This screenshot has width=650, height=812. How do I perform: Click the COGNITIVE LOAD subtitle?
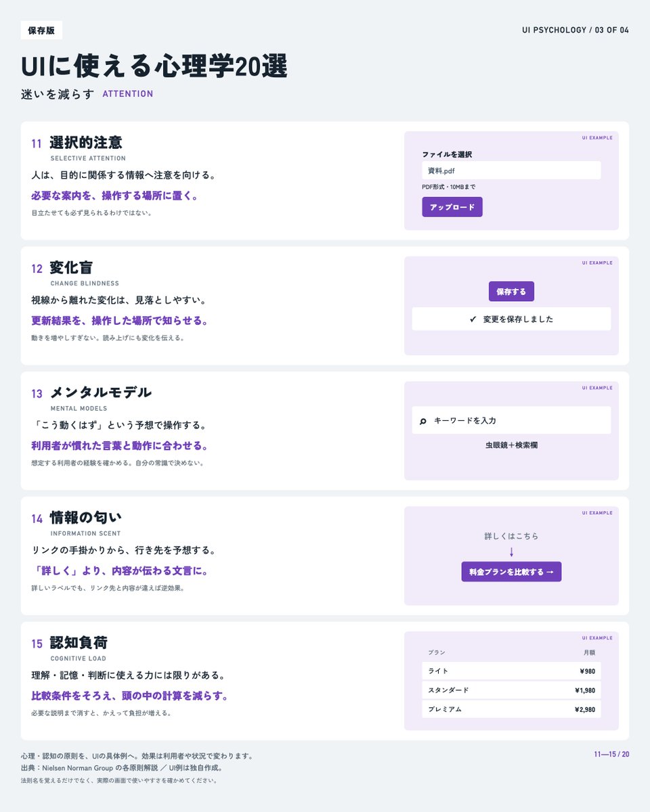78,658
